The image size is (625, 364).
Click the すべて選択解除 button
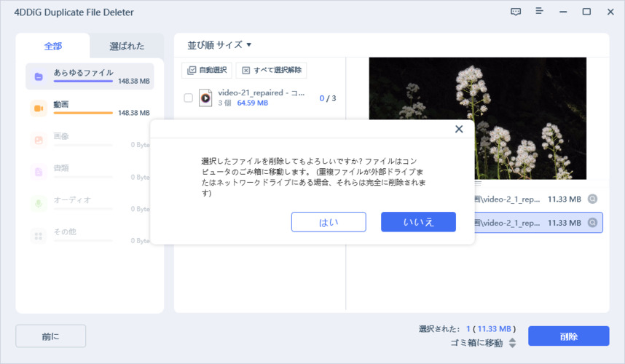(272, 70)
